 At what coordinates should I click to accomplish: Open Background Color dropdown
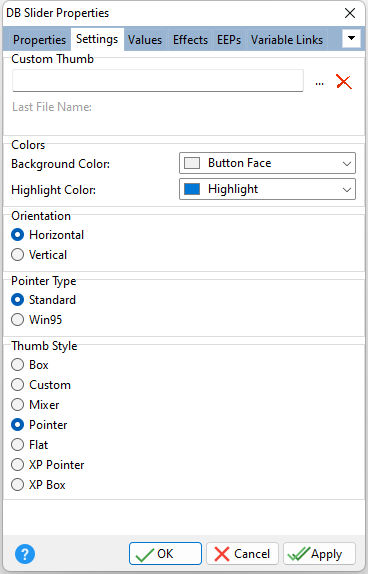[x=267, y=163]
